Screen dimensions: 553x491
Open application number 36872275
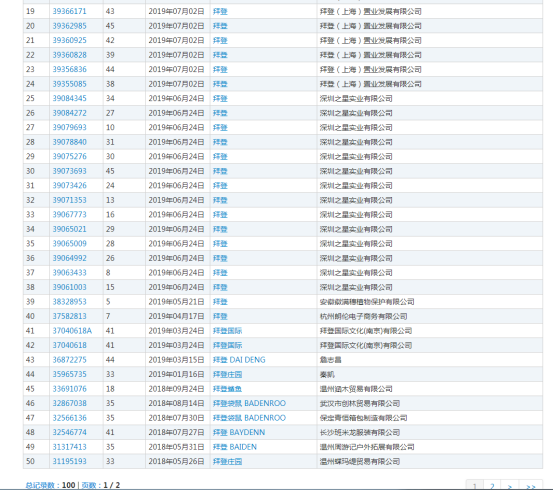[69, 360]
